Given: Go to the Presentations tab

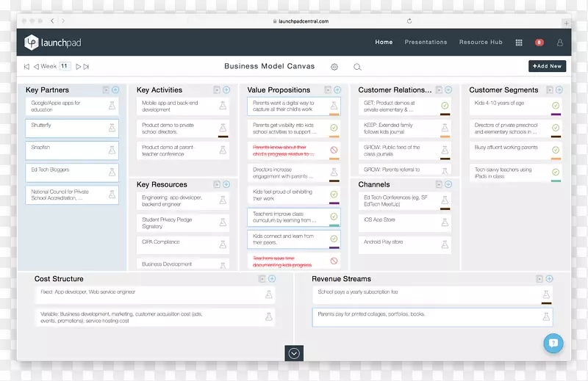Looking at the screenshot, I should pos(426,43).
